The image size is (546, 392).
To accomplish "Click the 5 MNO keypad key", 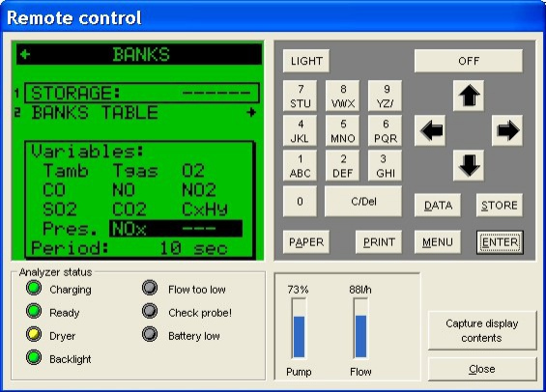I will pos(343,130).
